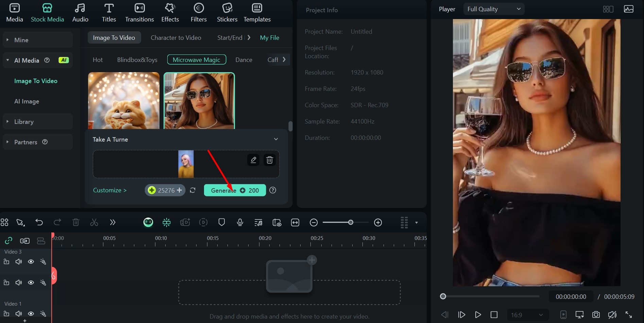Image resolution: width=644 pixels, height=323 pixels.
Task: Switch to Character to Video tab
Action: tap(176, 38)
